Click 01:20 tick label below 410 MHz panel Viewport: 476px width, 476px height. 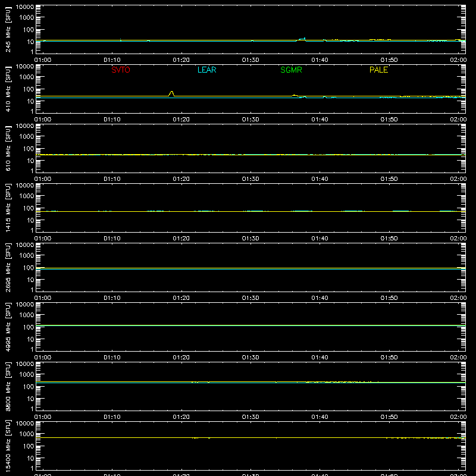(x=181, y=120)
